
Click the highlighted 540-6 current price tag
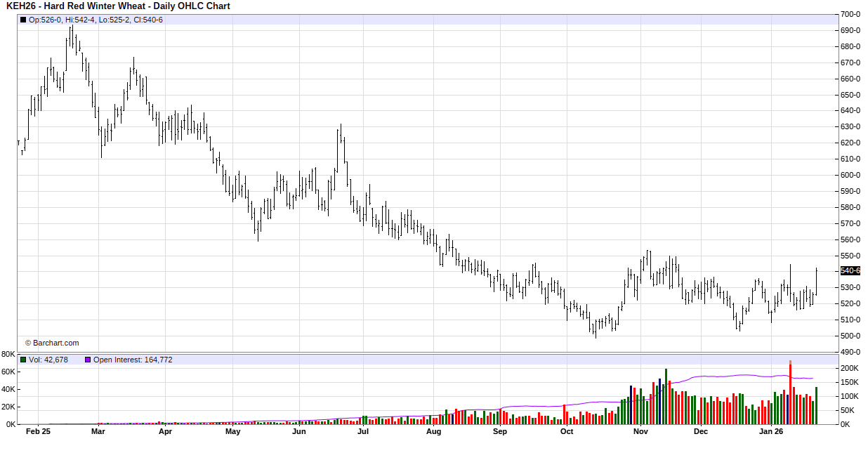[850, 271]
